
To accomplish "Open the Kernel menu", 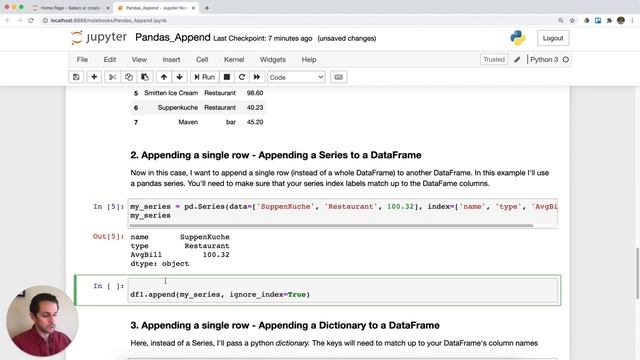I will [x=234, y=60].
